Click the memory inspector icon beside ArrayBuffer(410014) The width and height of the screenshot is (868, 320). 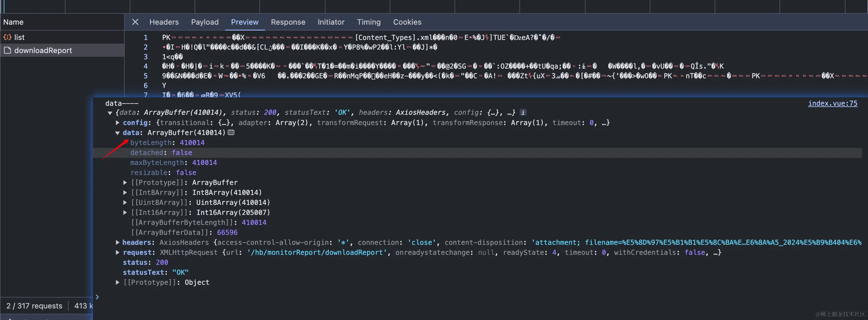[x=231, y=133]
